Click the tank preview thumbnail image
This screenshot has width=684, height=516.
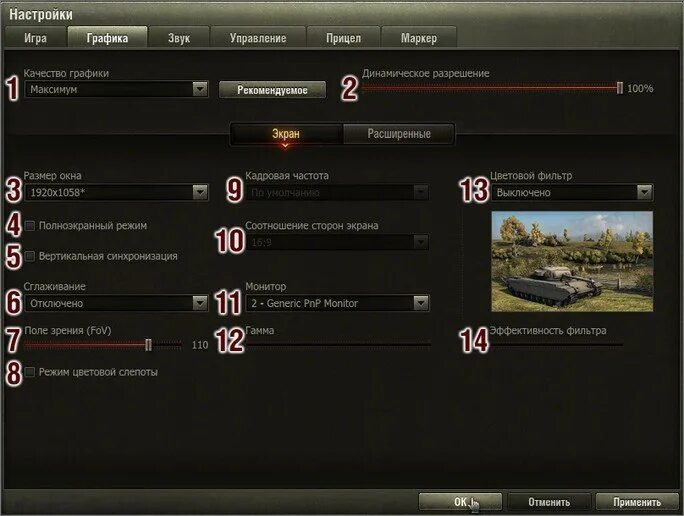point(572,261)
